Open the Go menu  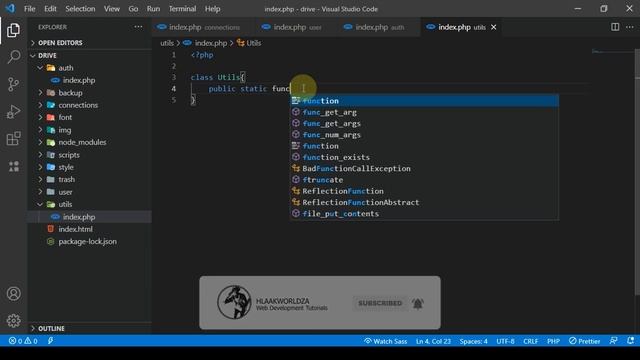click(x=133, y=9)
